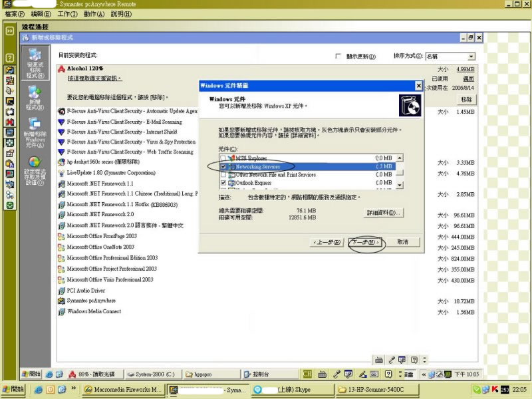Open pcAnywhere sidebar help question-mark icon
Viewport: 532px width, 399px height.
click(10, 58)
